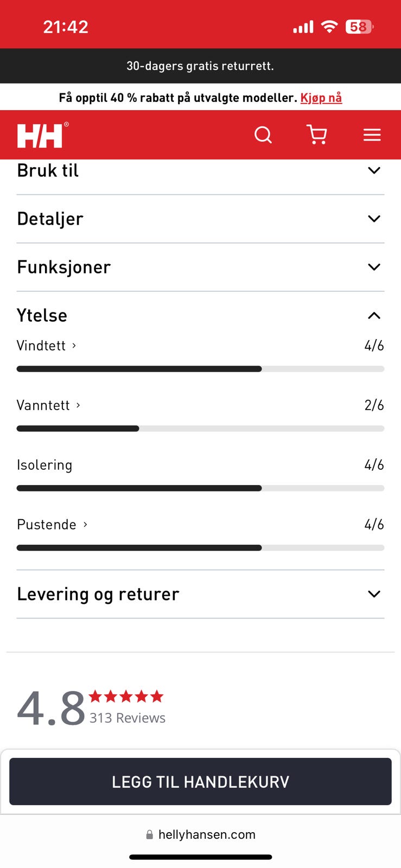Click the Vanntett performance bar
Image resolution: width=401 pixels, height=868 pixels.
pyautogui.click(x=200, y=429)
